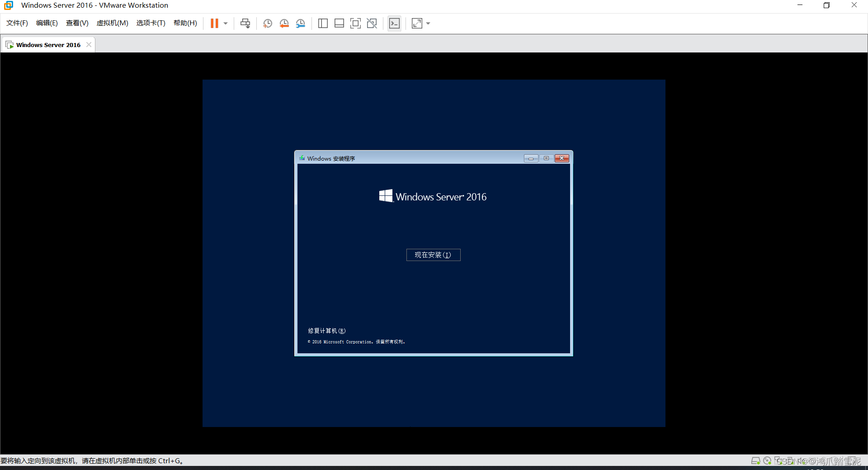This screenshot has height=470, width=868.
Task: Restore down the VMware Workstation window
Action: tap(826, 5)
